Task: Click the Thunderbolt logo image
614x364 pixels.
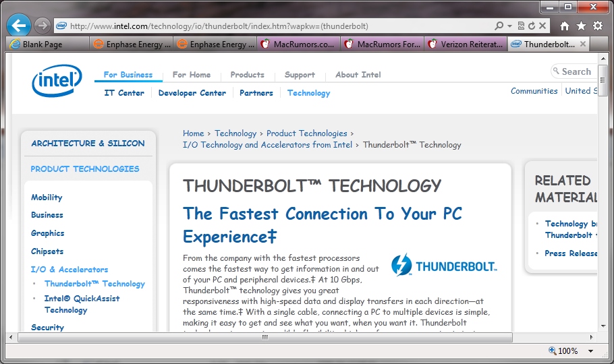Action: pyautogui.click(x=444, y=265)
